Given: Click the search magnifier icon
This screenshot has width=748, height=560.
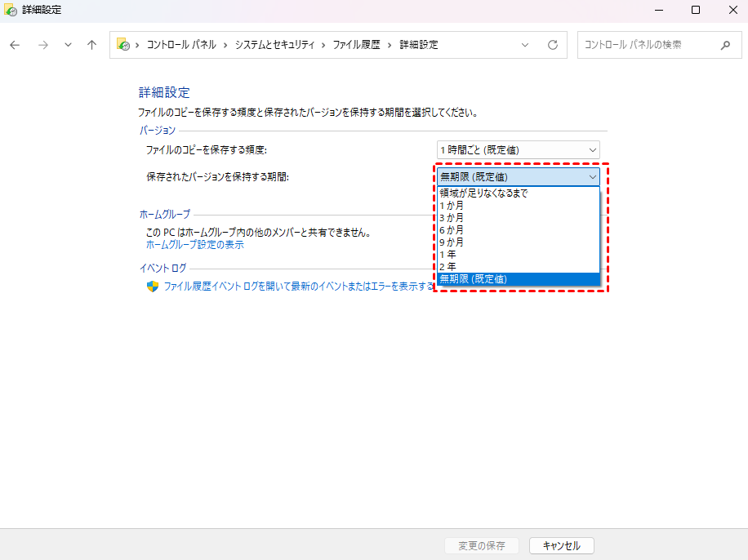Looking at the screenshot, I should pyautogui.click(x=725, y=45).
